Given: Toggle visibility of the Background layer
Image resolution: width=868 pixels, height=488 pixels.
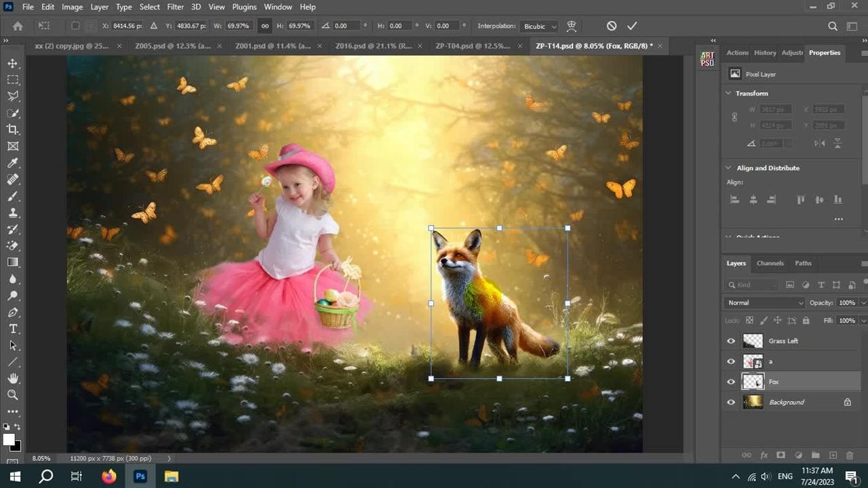Looking at the screenshot, I should point(731,402).
